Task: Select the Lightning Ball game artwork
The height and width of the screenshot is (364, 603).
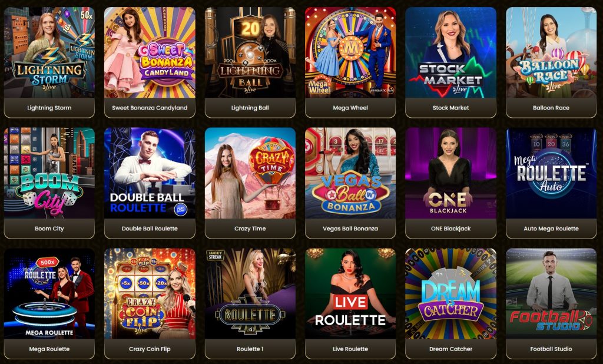Action: (250, 52)
